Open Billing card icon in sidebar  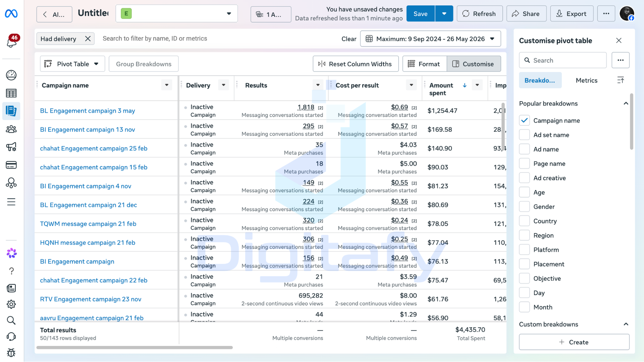11,165
